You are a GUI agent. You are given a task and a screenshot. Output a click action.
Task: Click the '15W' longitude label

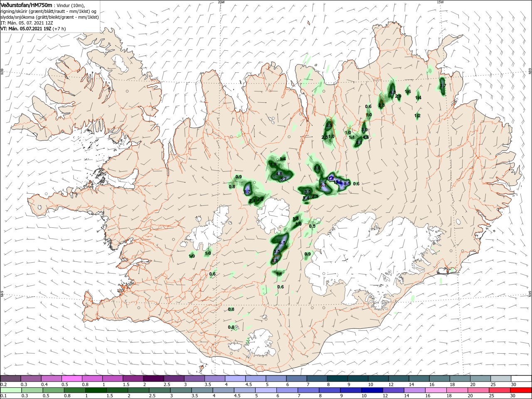pyautogui.click(x=440, y=2)
